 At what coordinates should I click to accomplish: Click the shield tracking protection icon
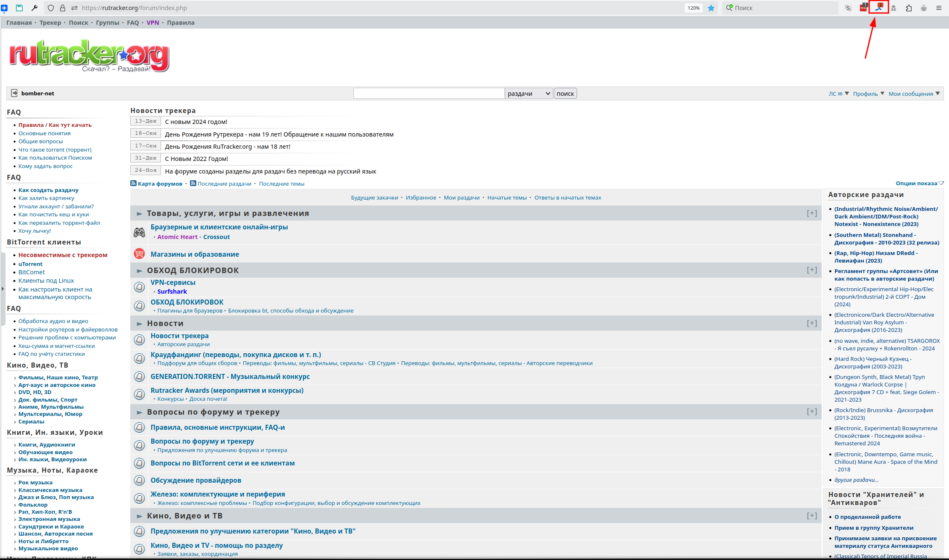51,8
